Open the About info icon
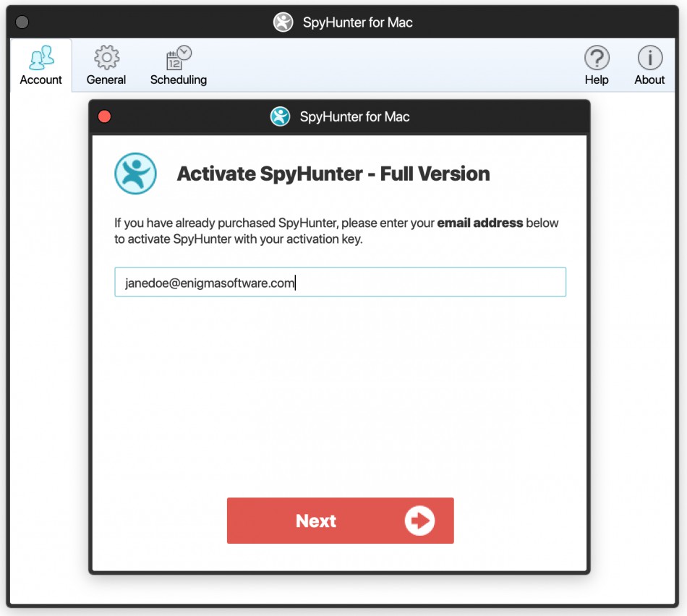 tap(649, 57)
